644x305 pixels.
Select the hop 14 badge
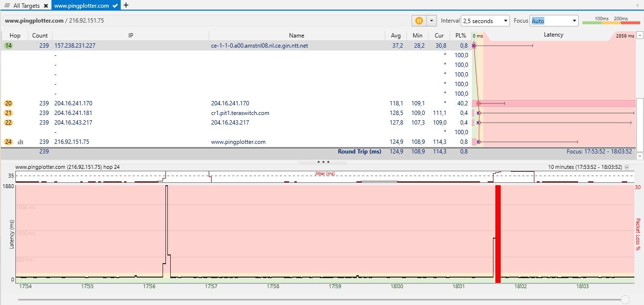pyautogui.click(x=9, y=46)
